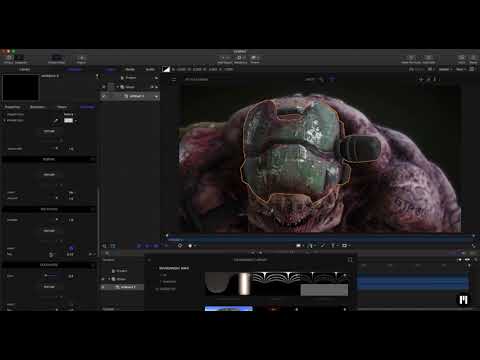The height and width of the screenshot is (360, 480).
Task: Open the dropdown arrow on selected layer row
Action: [156, 97]
